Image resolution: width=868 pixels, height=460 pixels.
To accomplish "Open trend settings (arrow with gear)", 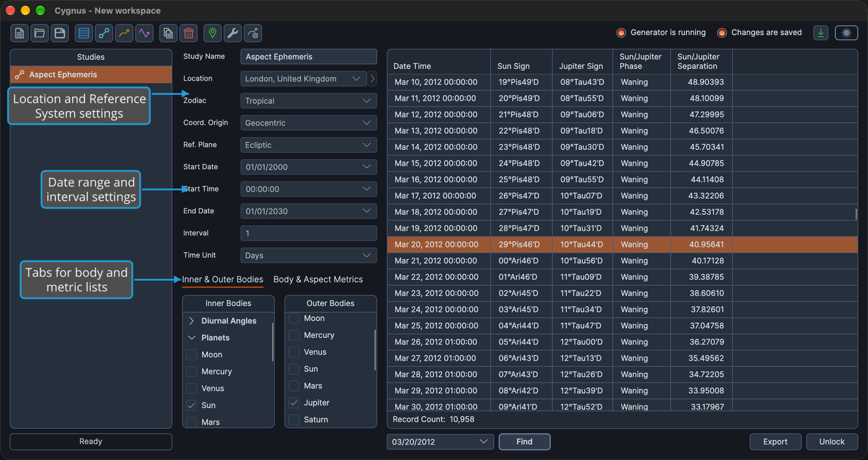I will [x=253, y=33].
